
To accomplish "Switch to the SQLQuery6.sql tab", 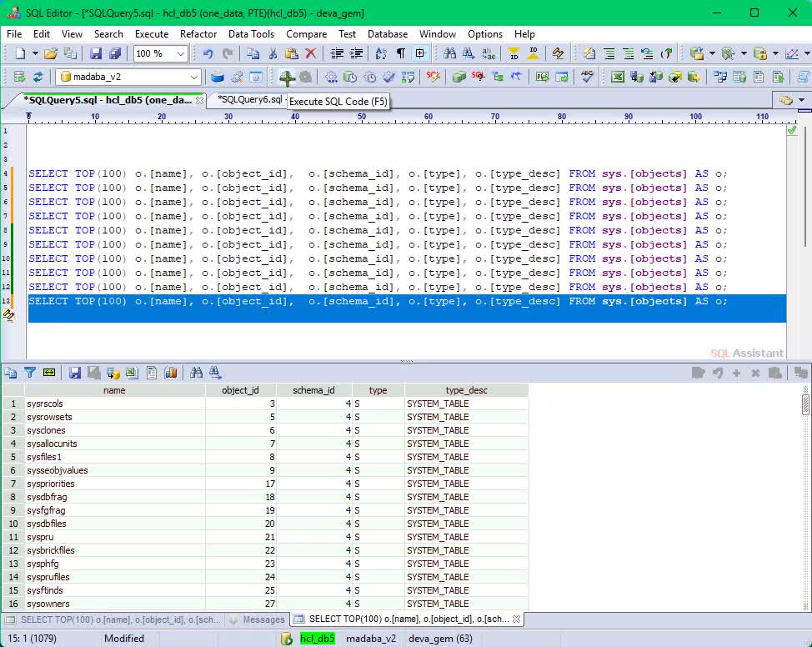I will 249,99.
